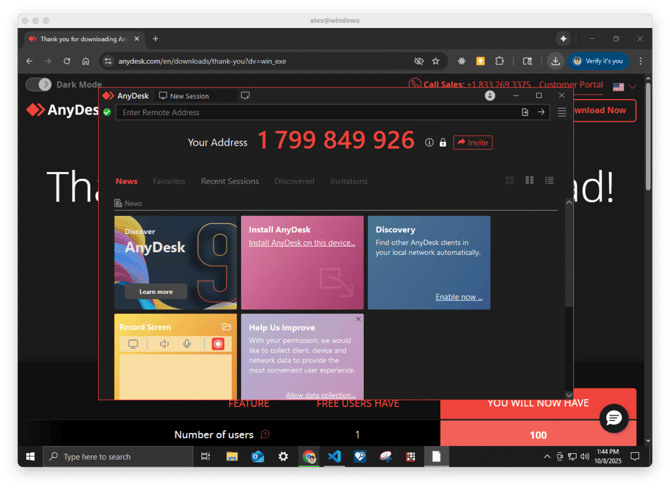Click the Number of users help icon

(265, 435)
